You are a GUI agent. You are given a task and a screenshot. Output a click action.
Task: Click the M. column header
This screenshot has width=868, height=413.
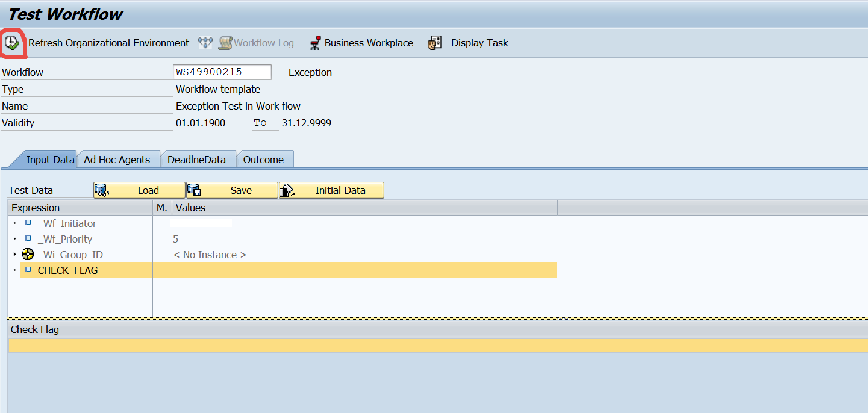pos(162,208)
